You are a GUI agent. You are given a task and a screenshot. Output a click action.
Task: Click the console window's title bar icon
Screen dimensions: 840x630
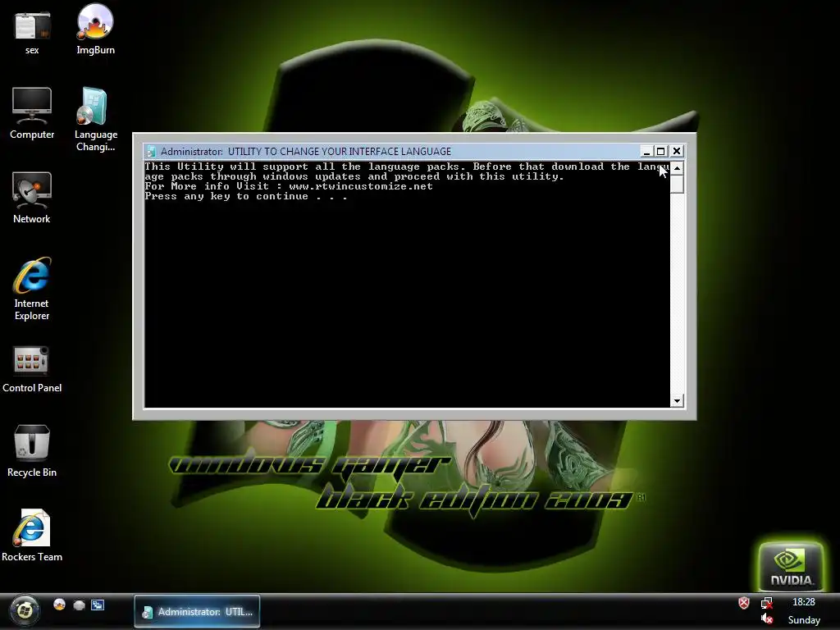click(152, 152)
